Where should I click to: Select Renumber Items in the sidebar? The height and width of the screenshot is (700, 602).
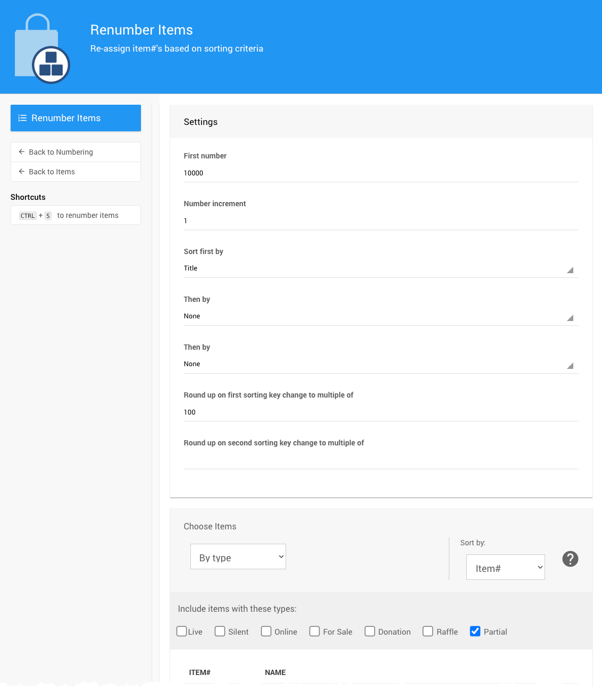(76, 118)
